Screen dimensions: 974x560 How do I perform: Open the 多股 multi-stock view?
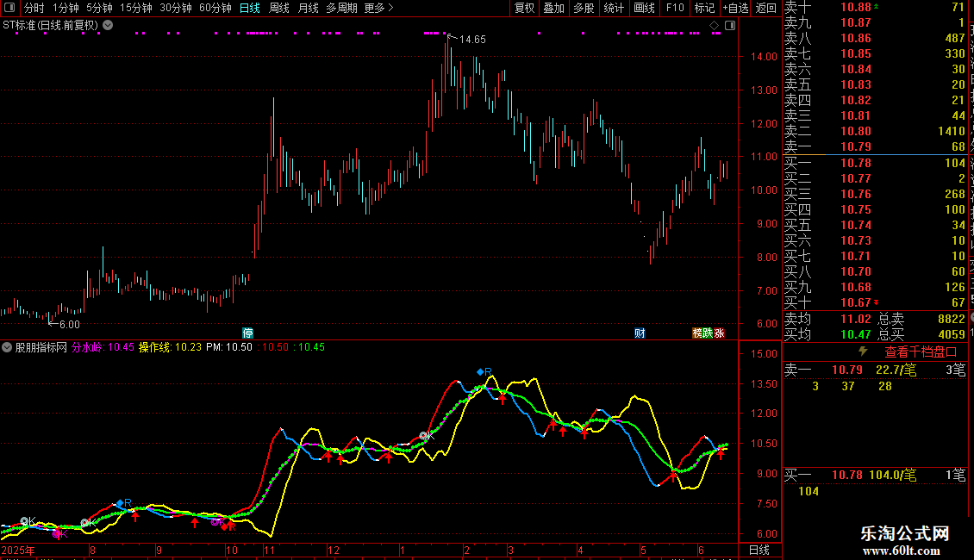tap(584, 8)
